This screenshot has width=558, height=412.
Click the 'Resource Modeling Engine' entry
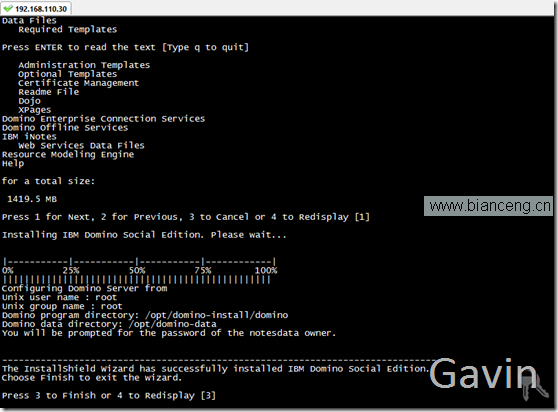click(x=68, y=154)
